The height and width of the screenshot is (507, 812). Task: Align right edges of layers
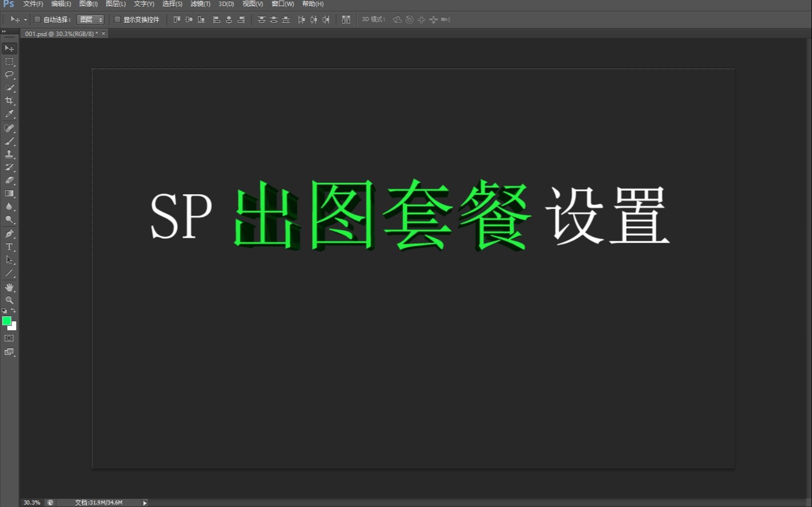(241, 20)
